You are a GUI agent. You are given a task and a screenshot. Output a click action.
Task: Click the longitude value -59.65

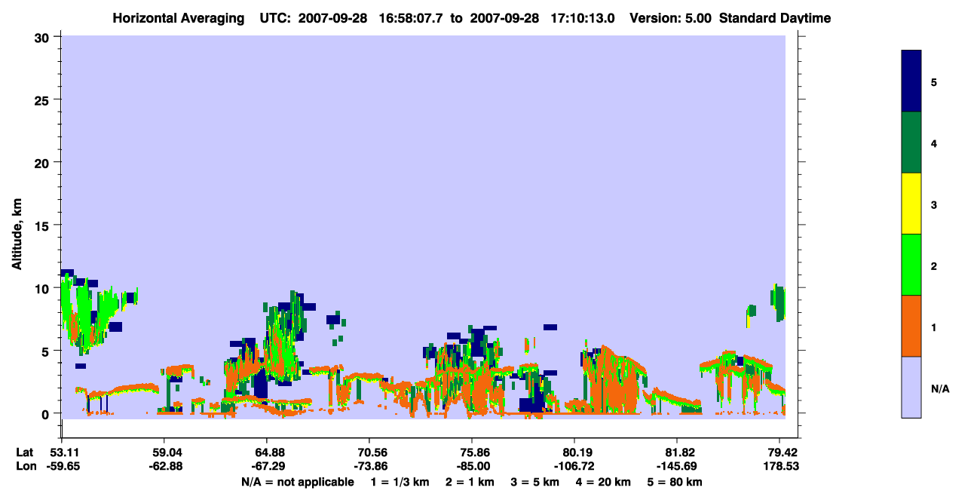click(62, 466)
